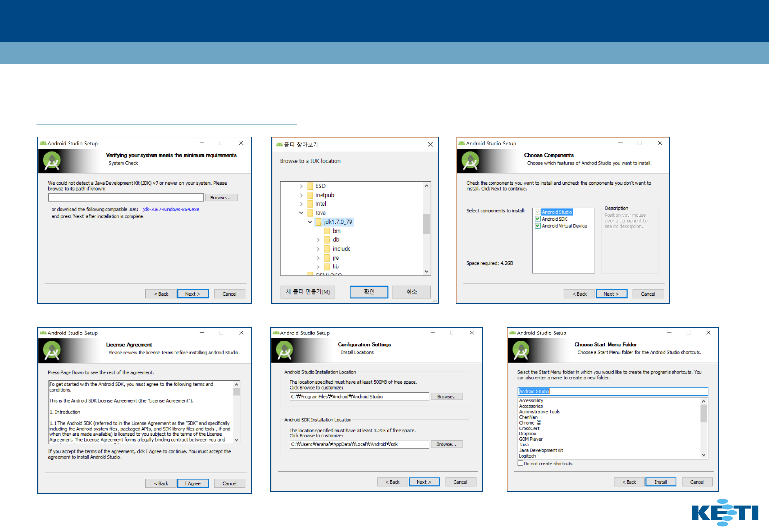Enable the Do not create shortcuts checkbox

pyautogui.click(x=520, y=464)
